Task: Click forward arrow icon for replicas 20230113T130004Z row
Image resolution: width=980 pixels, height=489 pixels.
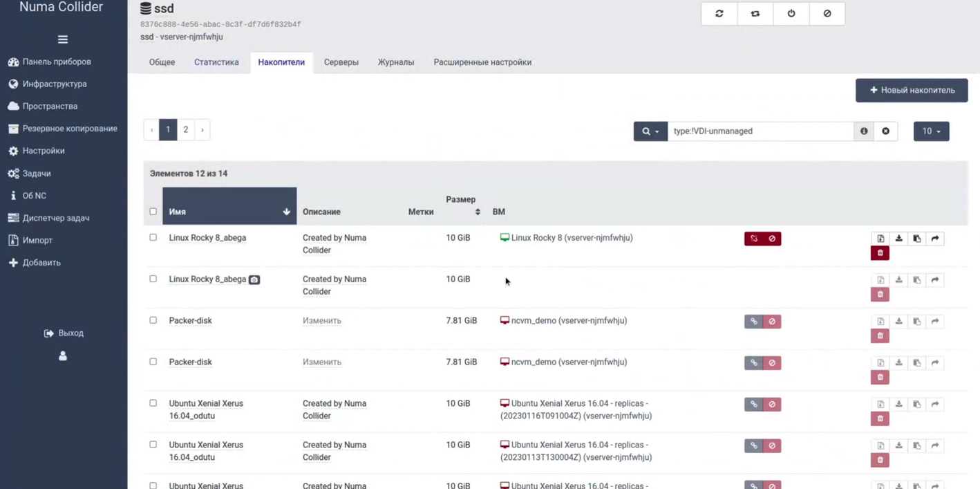Action: (935, 446)
